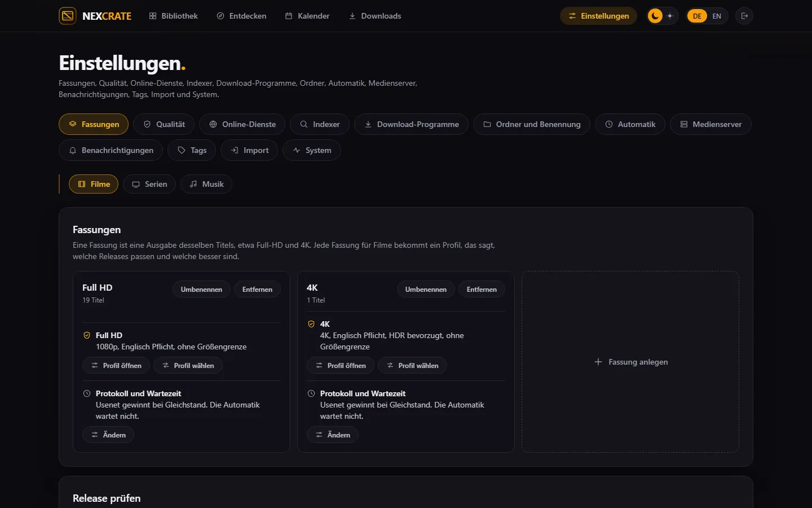Open Ordner und Benennung tab

(532, 124)
